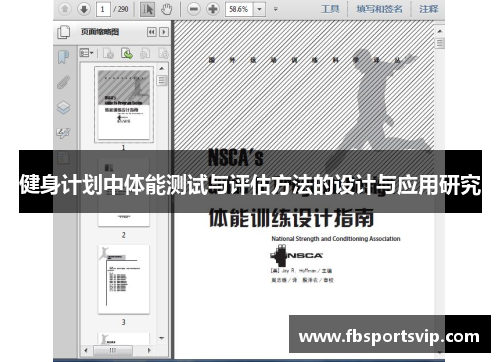Click the thumbnail panel scroll-down arrow
This screenshot has width=500, height=362.
coord(162,338)
